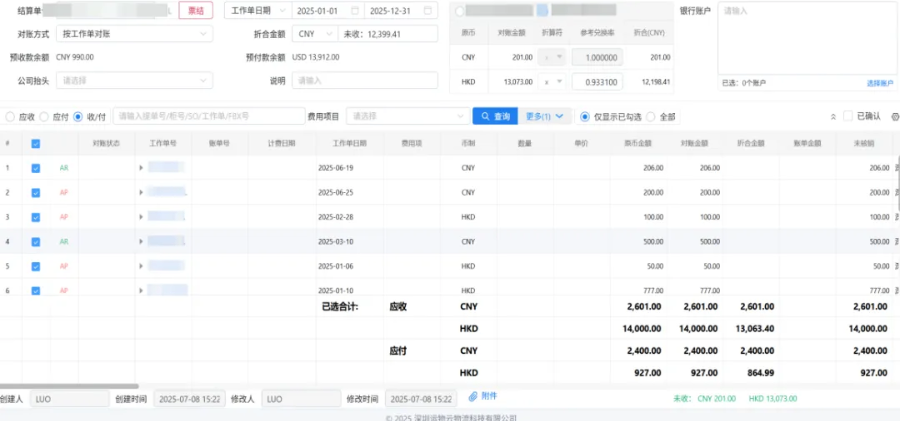This screenshot has height=421, width=900.
Task: Click the 修改时间 2025-07-08 15:22 field
Action: tap(421, 399)
